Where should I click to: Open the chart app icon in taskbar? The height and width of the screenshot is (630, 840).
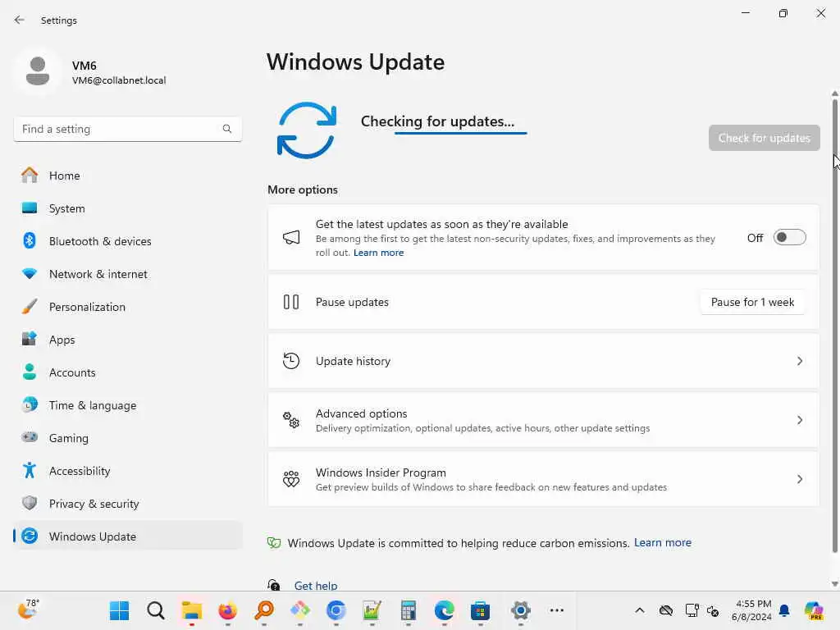372,610
